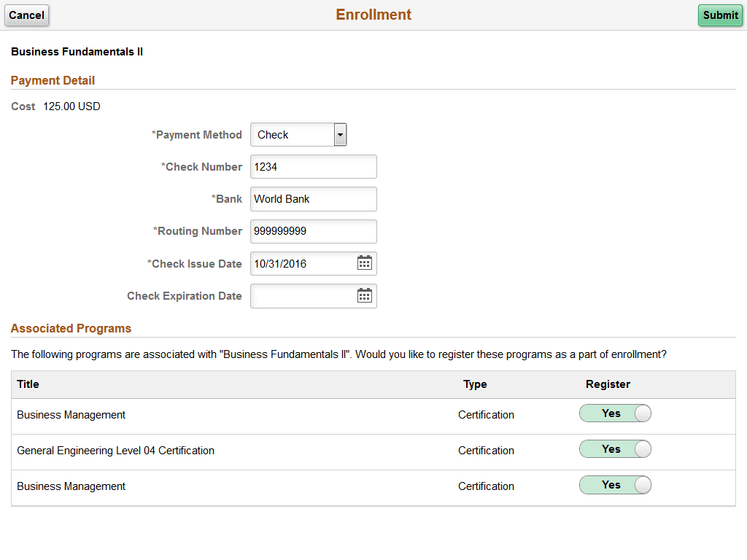This screenshot has width=747, height=560.
Task: Click the Payment Detail section heading
Action: point(53,80)
